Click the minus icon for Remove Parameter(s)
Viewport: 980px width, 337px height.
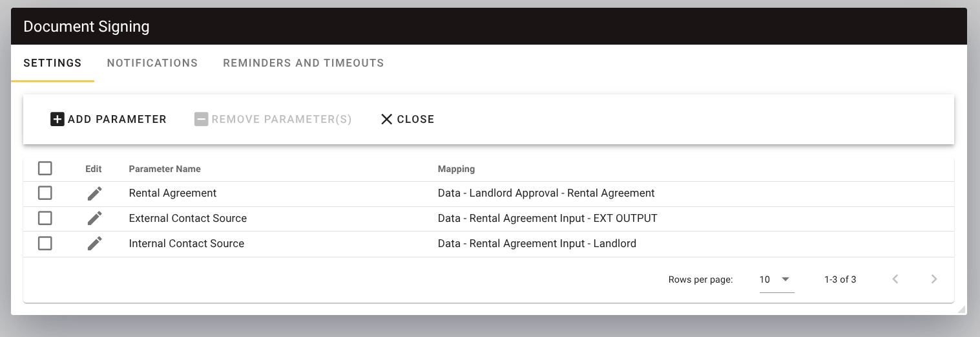202,119
